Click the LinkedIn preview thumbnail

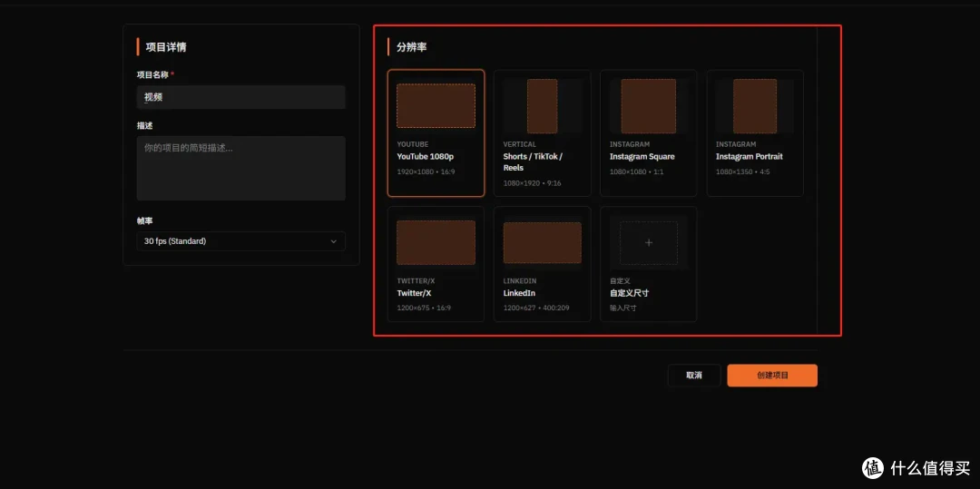pyautogui.click(x=542, y=242)
